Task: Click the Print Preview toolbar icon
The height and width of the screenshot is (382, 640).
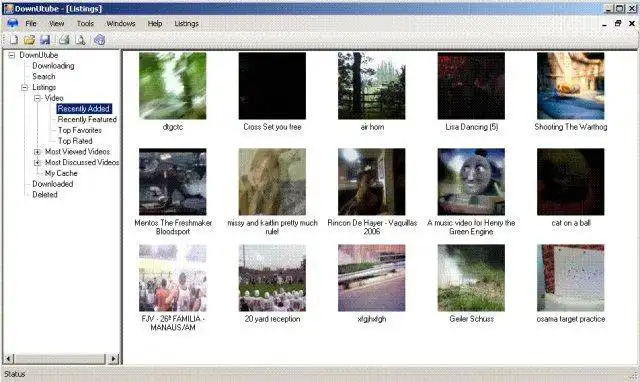Action: 80,40
